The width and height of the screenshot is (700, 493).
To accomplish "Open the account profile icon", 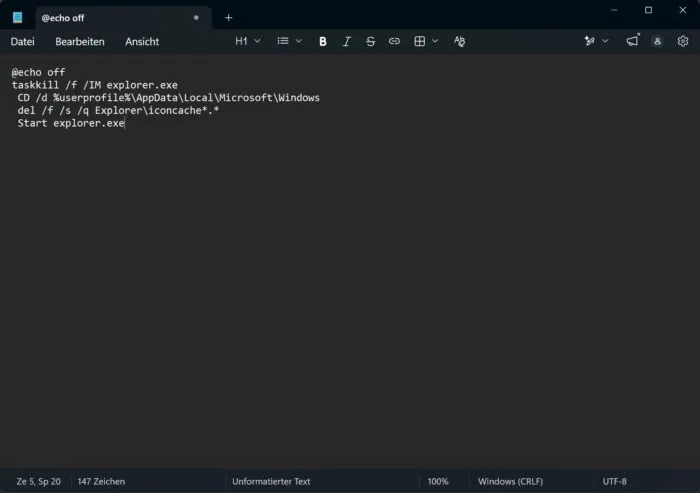I will pos(657,42).
